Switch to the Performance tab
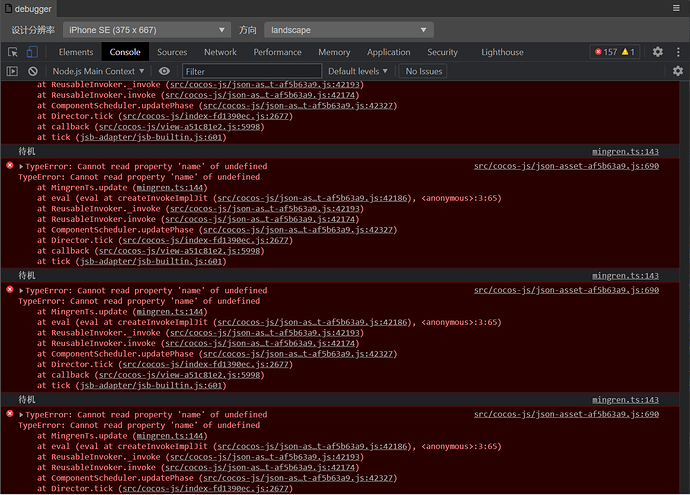Image resolution: width=690 pixels, height=495 pixels. [x=277, y=52]
